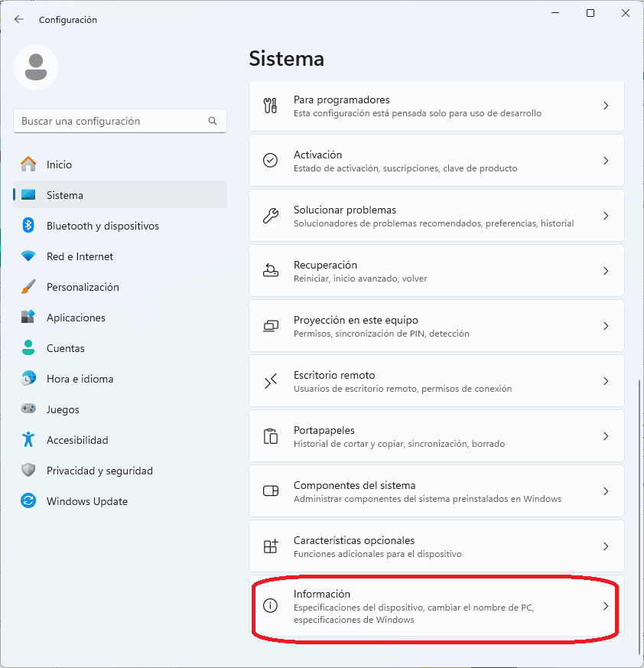Expand the Características opcionales chevron
Image resolution: width=644 pixels, height=668 pixels.
click(606, 546)
